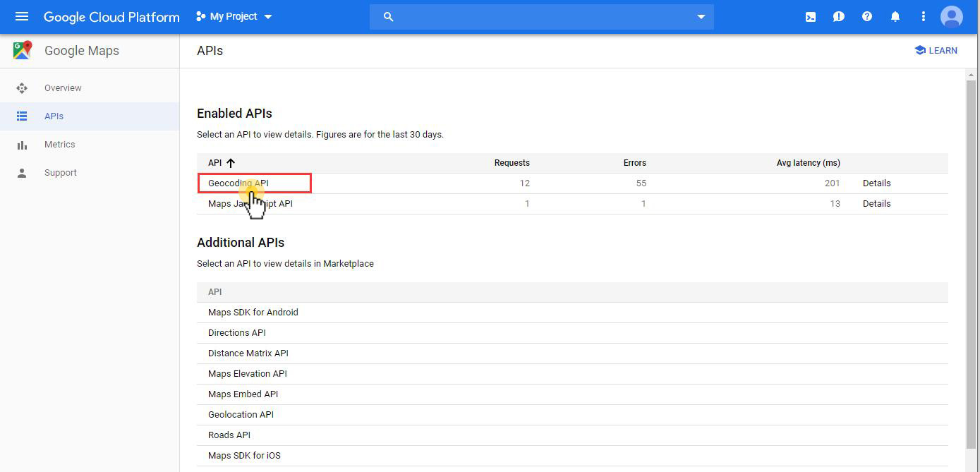Open Support in sidebar
The image size is (980, 472).
[x=61, y=173]
